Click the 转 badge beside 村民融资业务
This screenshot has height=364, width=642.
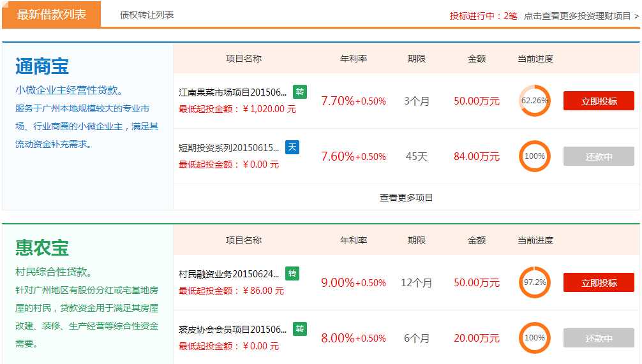point(292,273)
